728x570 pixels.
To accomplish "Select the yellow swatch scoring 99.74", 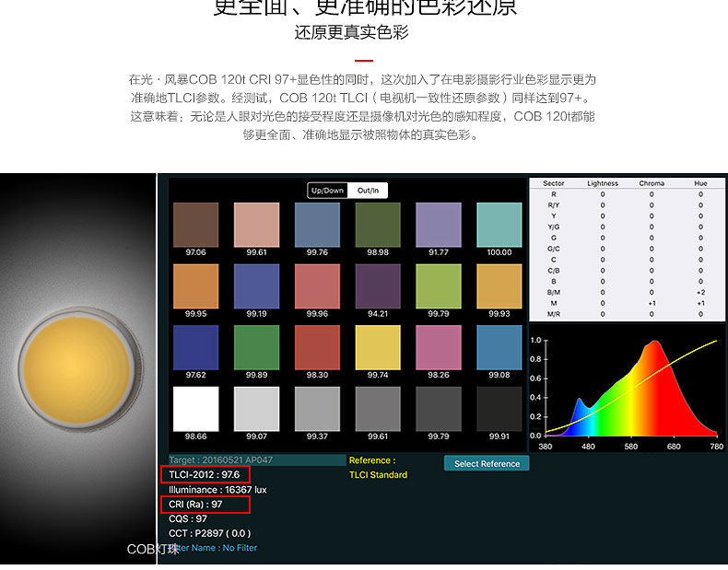I will tap(377, 347).
